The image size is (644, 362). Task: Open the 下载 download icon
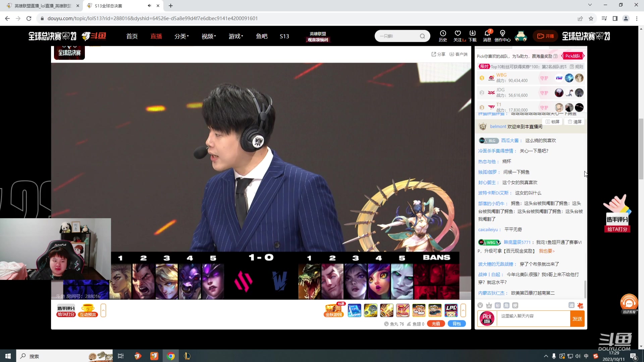[473, 36]
